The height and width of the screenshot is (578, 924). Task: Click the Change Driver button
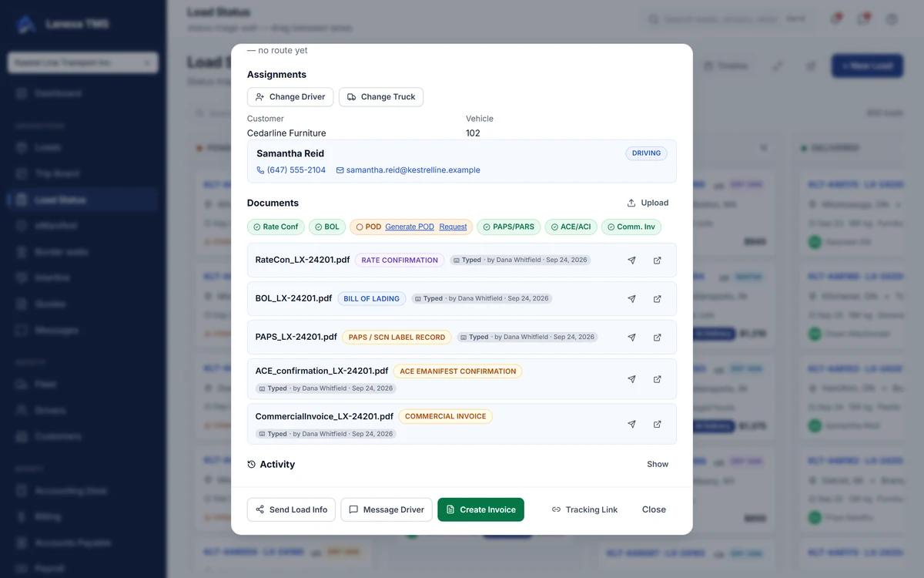[290, 97]
